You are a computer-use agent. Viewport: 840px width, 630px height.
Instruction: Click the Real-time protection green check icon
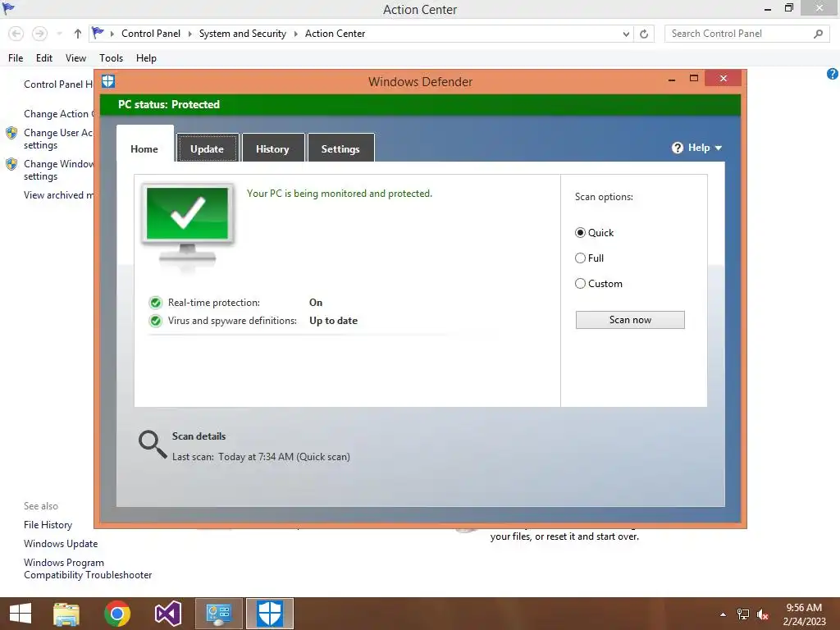(x=155, y=303)
